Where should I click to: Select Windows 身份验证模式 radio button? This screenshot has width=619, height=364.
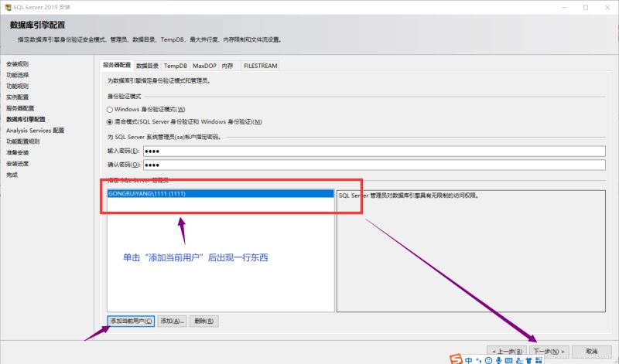[110, 110]
